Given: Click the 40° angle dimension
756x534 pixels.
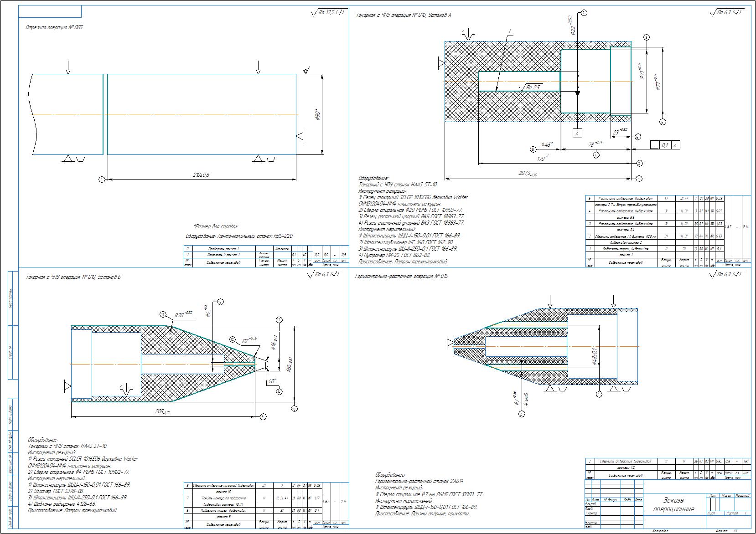Looking at the screenshot, I should point(272,380).
